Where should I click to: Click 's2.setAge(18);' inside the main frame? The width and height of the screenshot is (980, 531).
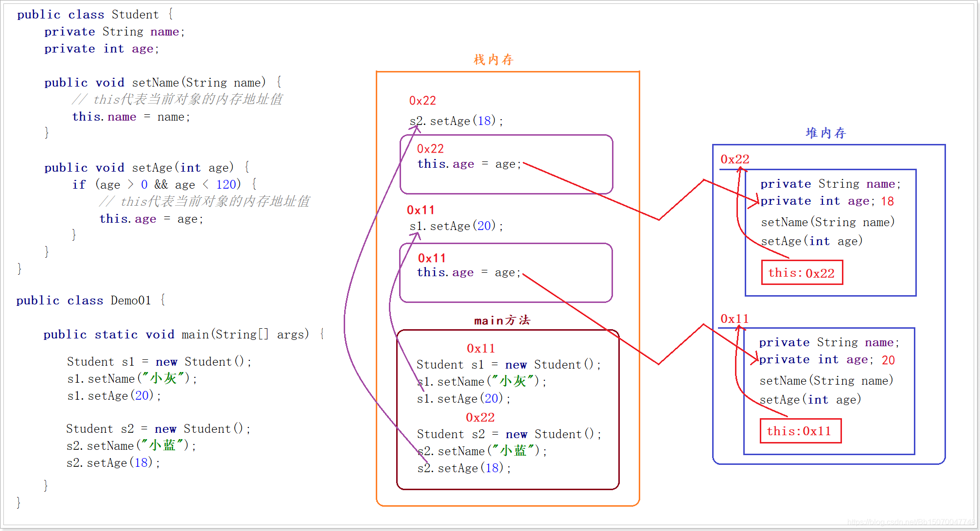(464, 468)
